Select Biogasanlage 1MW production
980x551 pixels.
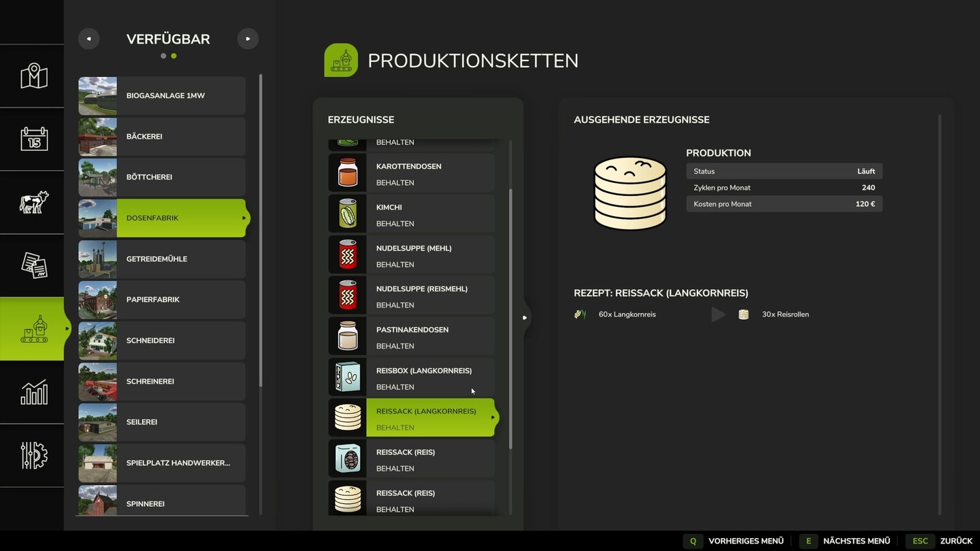point(162,96)
